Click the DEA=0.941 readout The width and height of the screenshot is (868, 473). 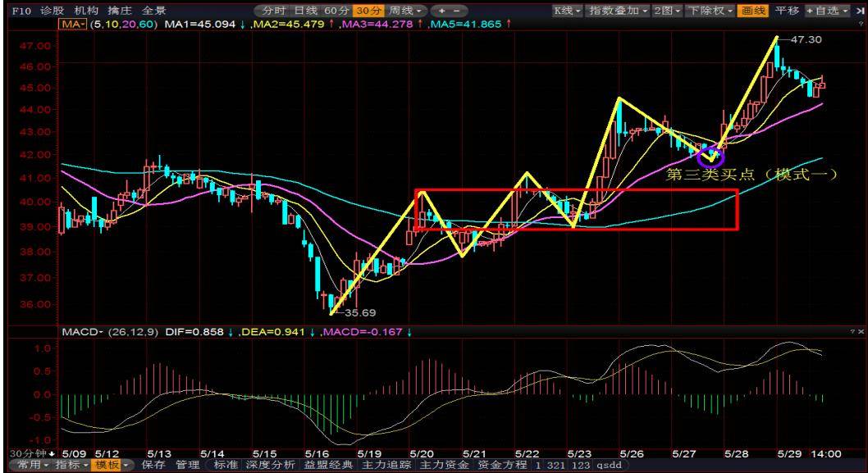tap(273, 332)
